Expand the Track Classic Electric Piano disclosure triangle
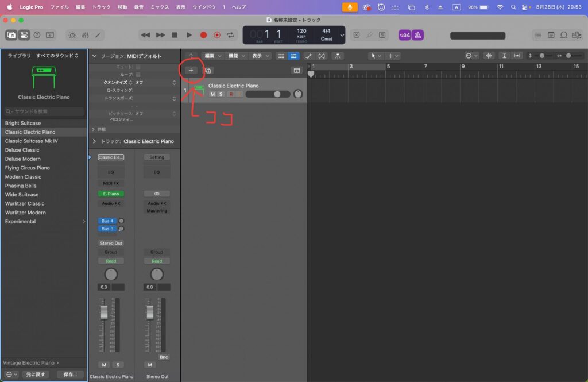 (95, 141)
